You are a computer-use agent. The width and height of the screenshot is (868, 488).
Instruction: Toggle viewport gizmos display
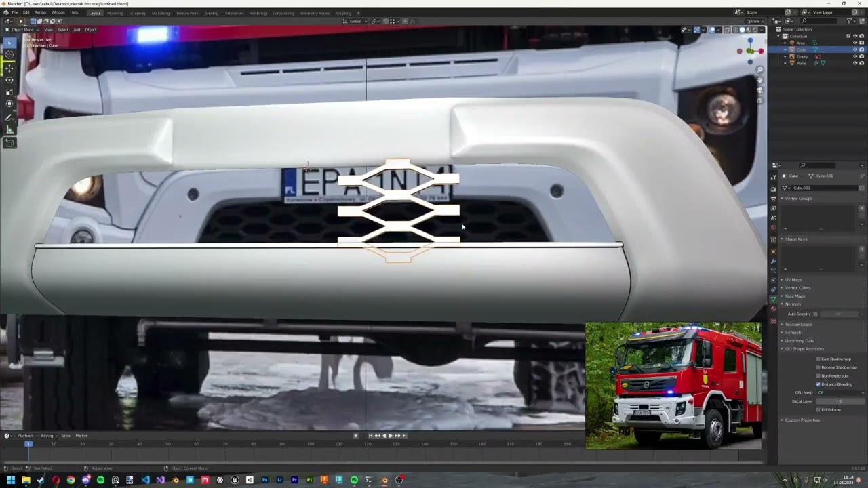(x=696, y=30)
